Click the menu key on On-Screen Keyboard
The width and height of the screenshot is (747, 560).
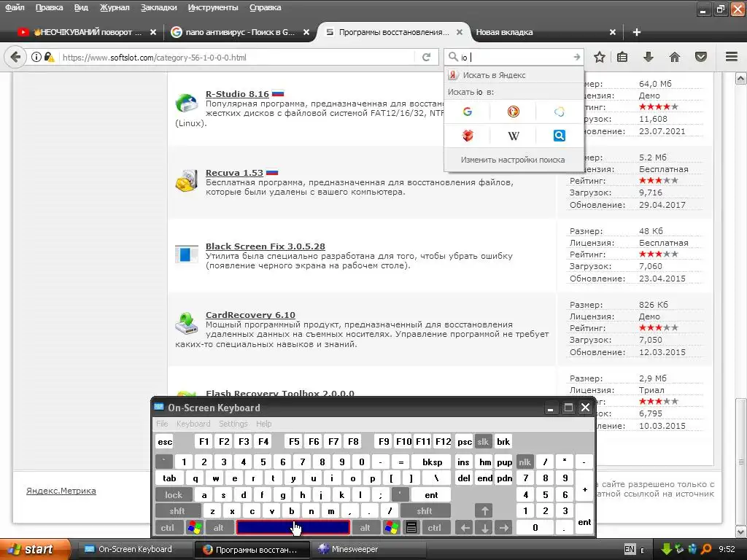pos(411,528)
